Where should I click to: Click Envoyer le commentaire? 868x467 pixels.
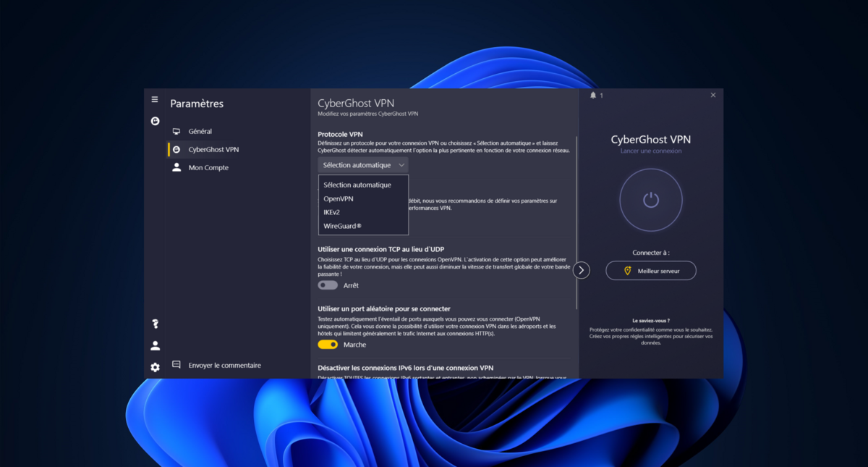(x=224, y=365)
